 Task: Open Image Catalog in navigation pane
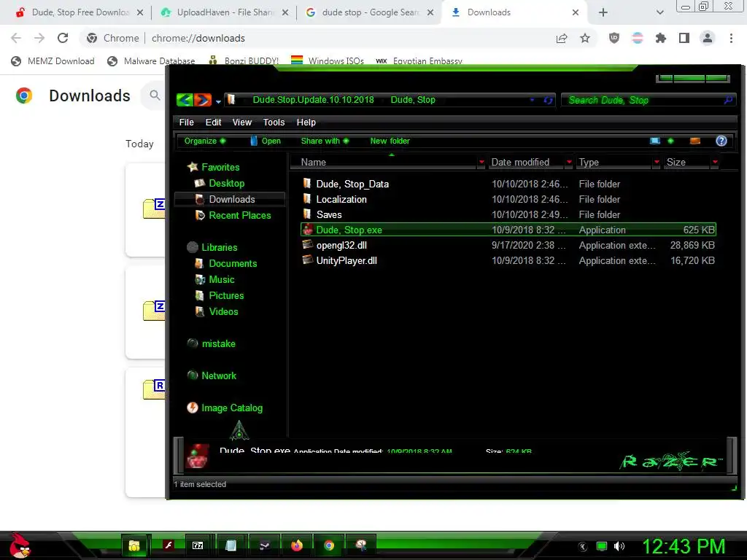(231, 408)
